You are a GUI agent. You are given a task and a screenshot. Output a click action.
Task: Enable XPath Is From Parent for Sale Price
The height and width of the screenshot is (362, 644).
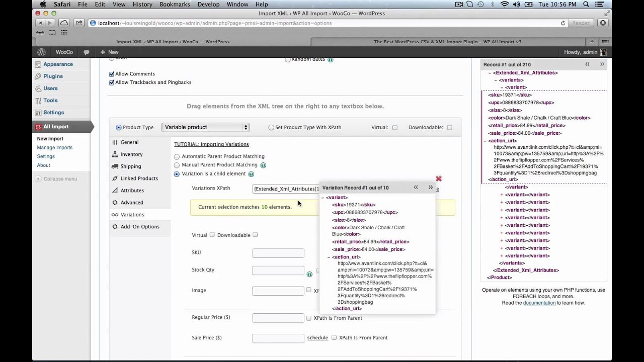point(334,338)
